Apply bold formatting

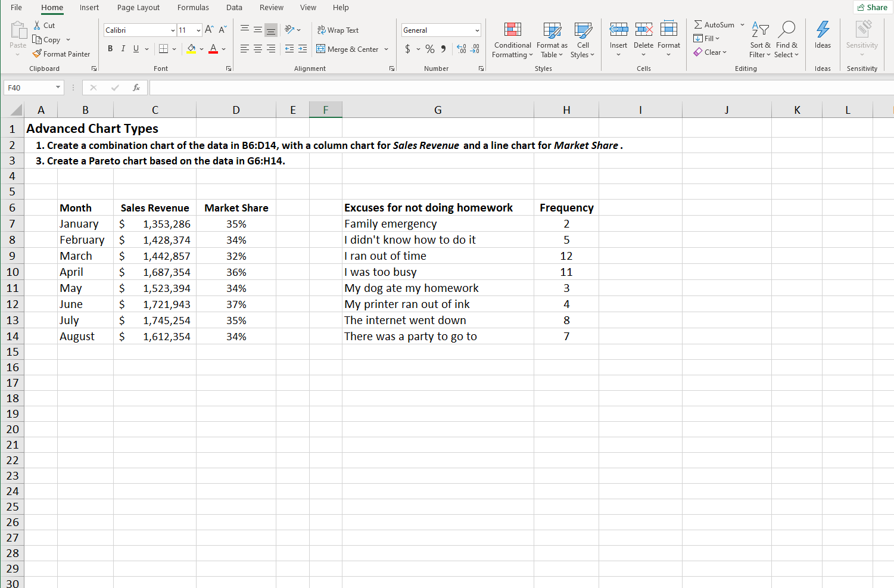(110, 49)
